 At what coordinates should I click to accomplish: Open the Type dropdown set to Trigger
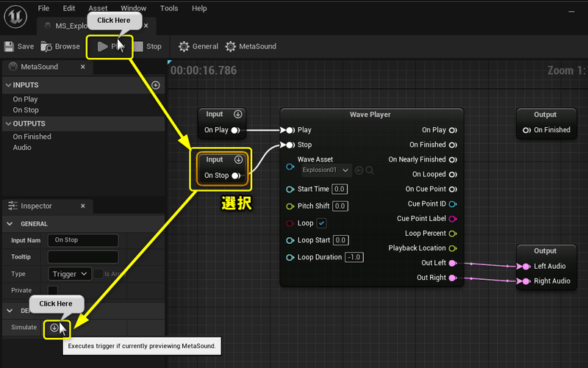70,274
